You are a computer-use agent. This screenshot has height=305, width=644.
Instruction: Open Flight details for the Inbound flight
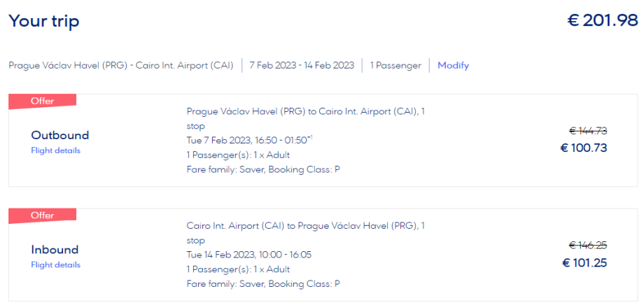pyautogui.click(x=55, y=265)
